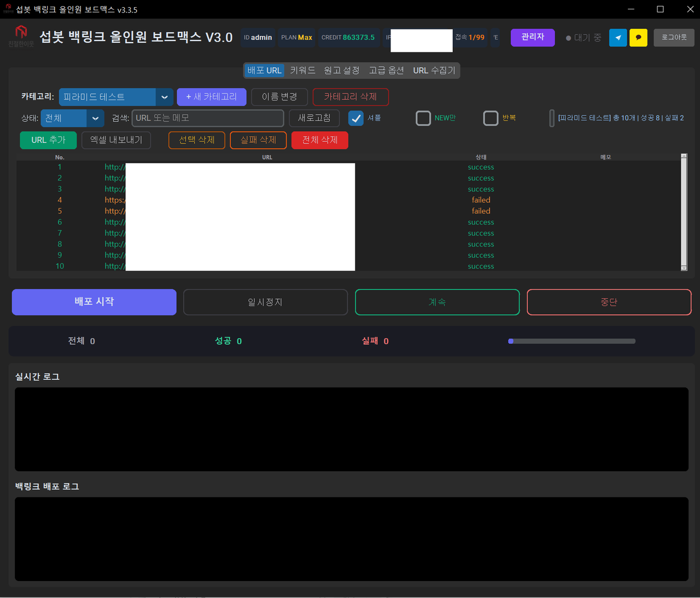This screenshot has height=598, width=700.
Task: Click the yellow chat bubble icon
Action: pos(638,38)
